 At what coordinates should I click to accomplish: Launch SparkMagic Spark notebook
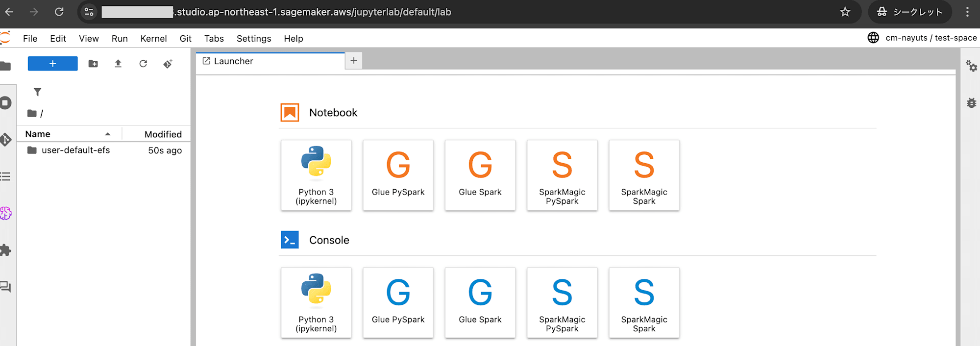(x=644, y=175)
